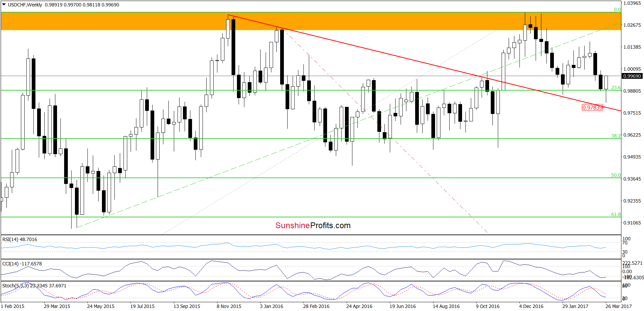Click the 1.03965 price axis label
The image size is (644, 311).
coord(632,3)
